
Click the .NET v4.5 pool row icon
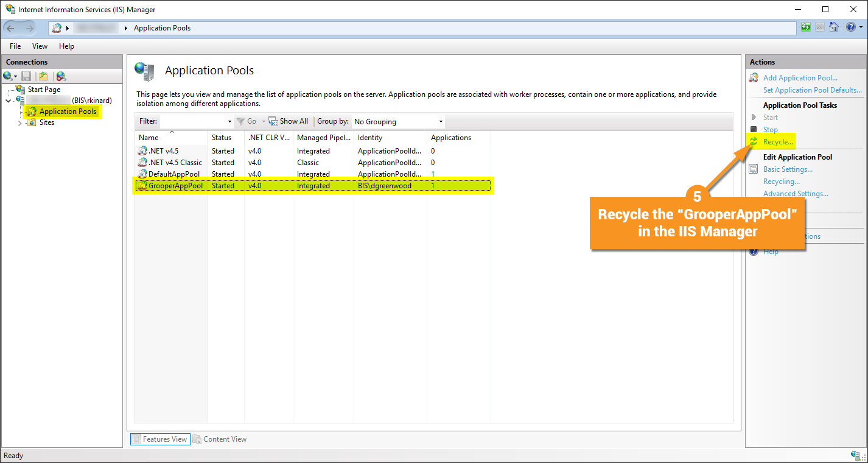point(143,150)
